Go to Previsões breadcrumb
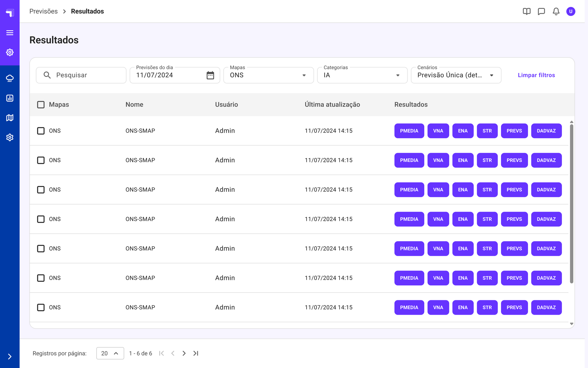Image resolution: width=588 pixels, height=368 pixels. (43, 11)
